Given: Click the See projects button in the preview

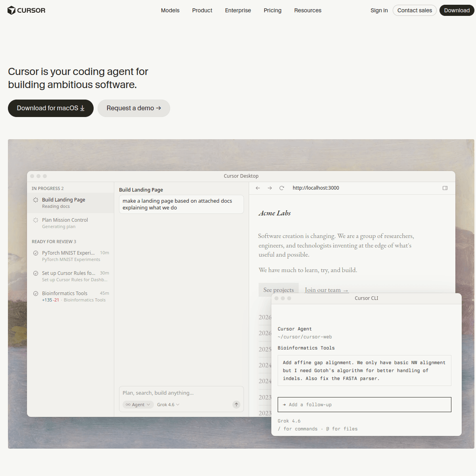Looking at the screenshot, I should (x=278, y=290).
